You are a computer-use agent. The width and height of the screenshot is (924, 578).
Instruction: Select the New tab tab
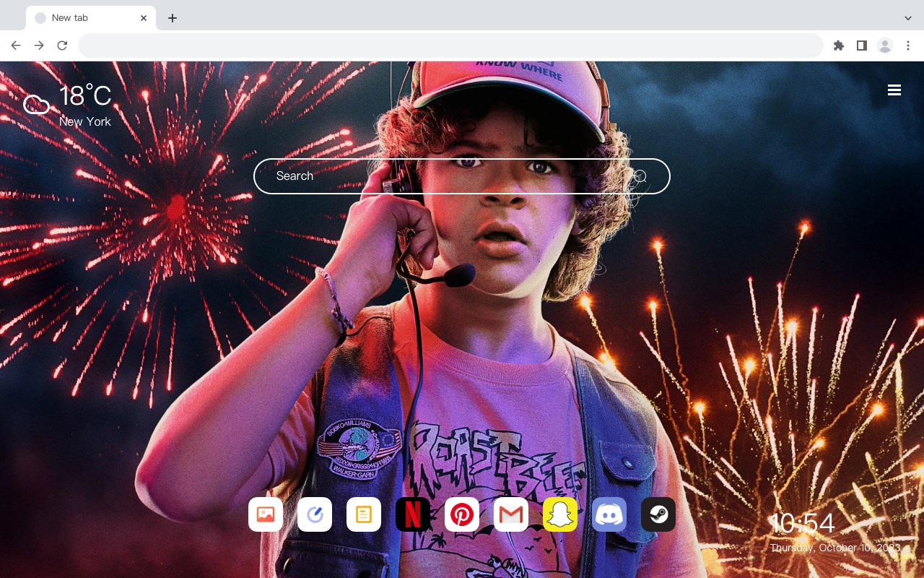(x=91, y=18)
